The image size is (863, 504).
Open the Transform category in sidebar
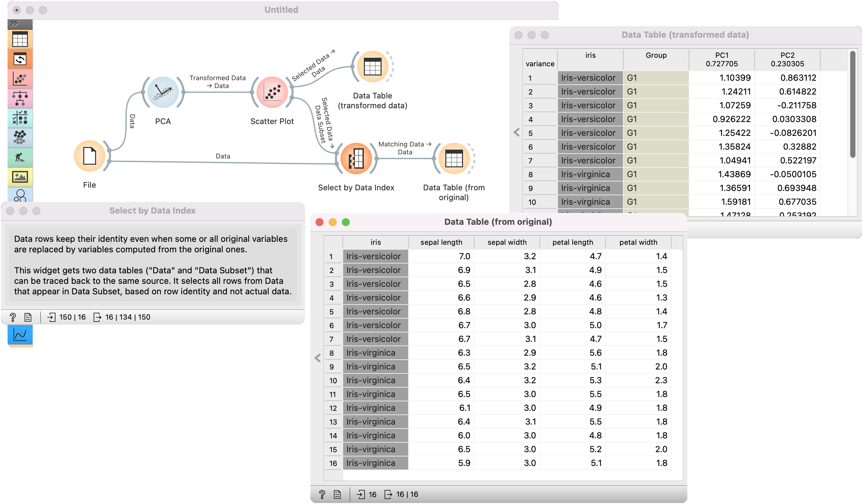(20, 59)
